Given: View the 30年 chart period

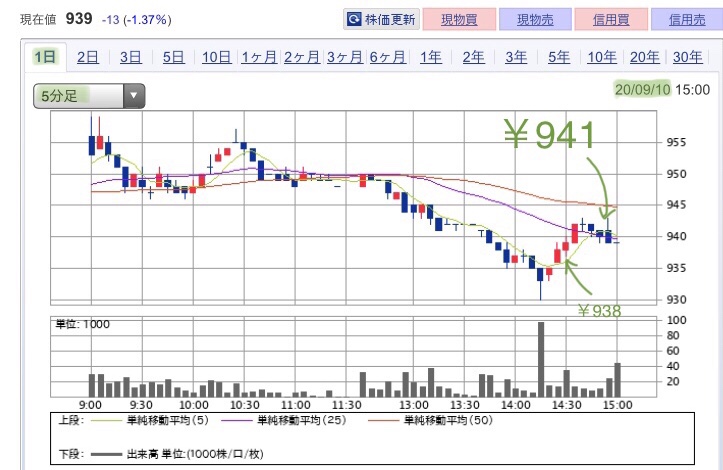Looking at the screenshot, I should pyautogui.click(x=687, y=57).
